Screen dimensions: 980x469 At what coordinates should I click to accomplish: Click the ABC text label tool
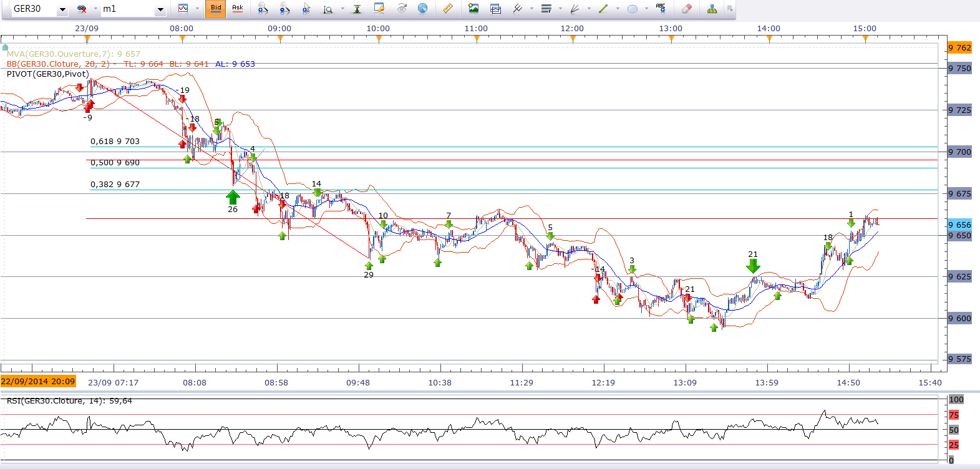[x=661, y=9]
